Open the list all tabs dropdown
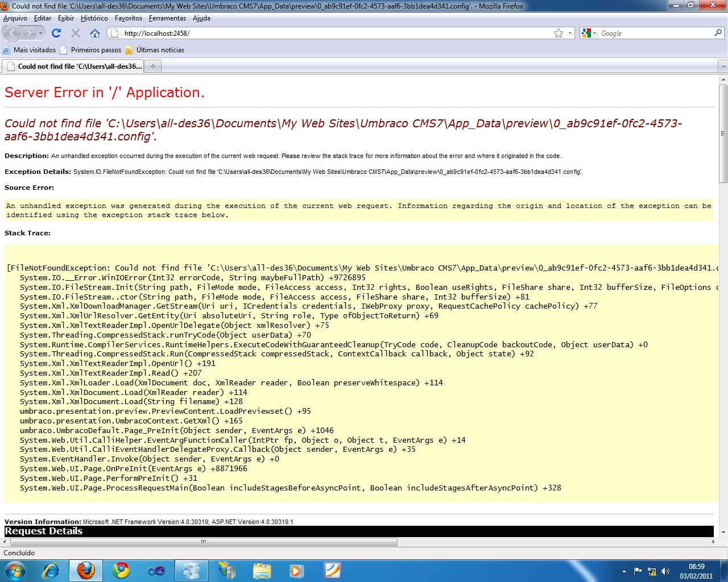This screenshot has width=728, height=582. [723, 66]
